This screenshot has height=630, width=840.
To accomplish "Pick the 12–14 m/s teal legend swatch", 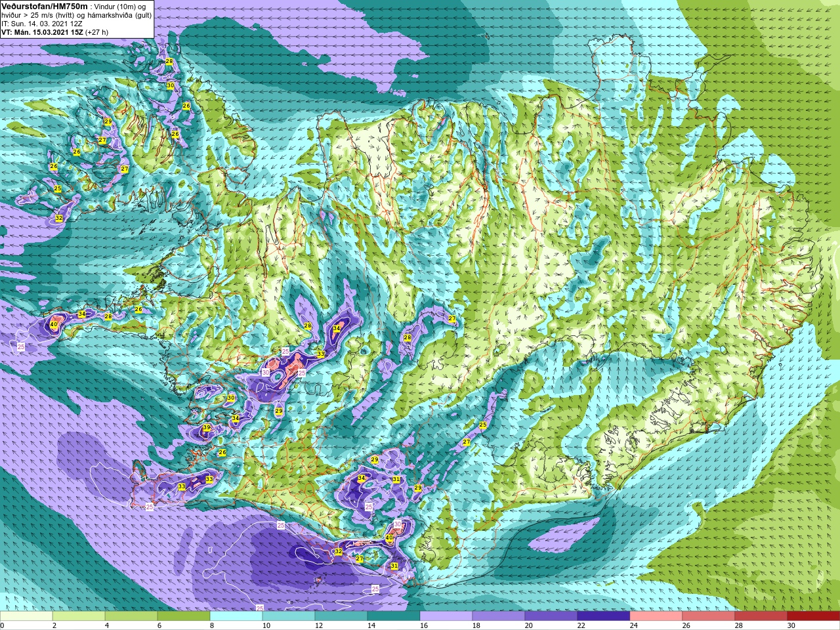I will [x=341, y=616].
